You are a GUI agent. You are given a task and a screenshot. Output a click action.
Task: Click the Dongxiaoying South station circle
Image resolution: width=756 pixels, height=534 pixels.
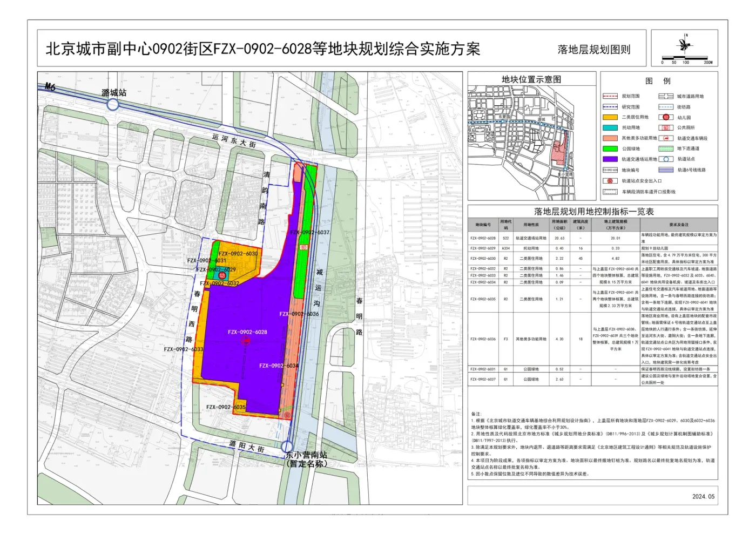[287, 447]
